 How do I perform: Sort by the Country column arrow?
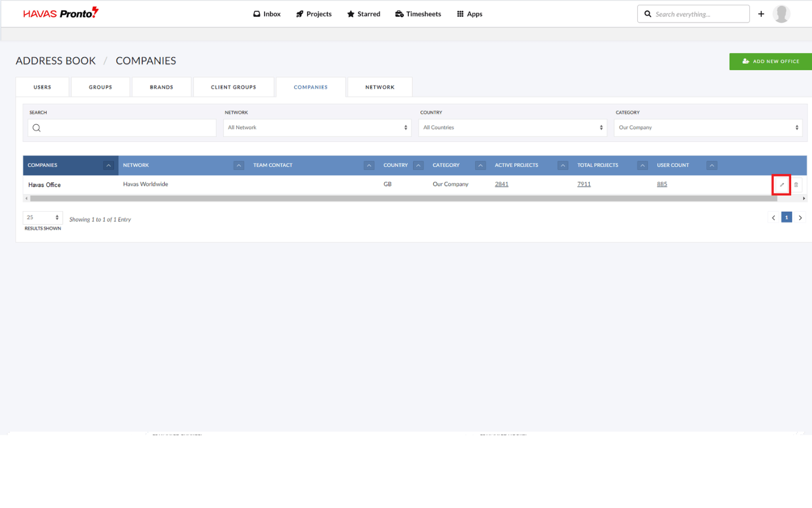[x=418, y=165]
